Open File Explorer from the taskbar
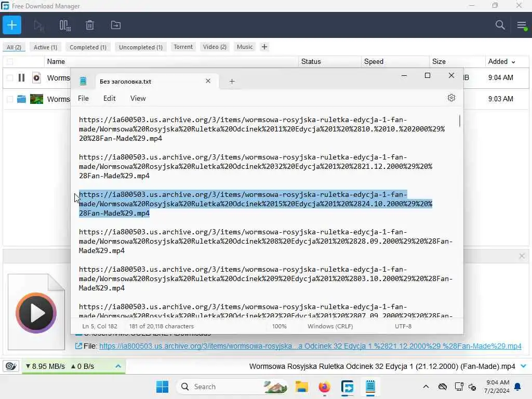 pos(302,387)
